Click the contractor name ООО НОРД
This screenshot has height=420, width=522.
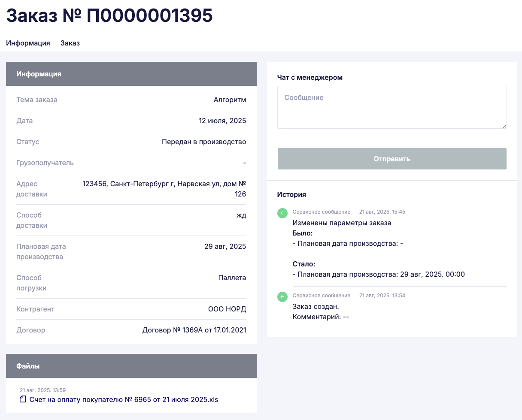pyautogui.click(x=227, y=309)
